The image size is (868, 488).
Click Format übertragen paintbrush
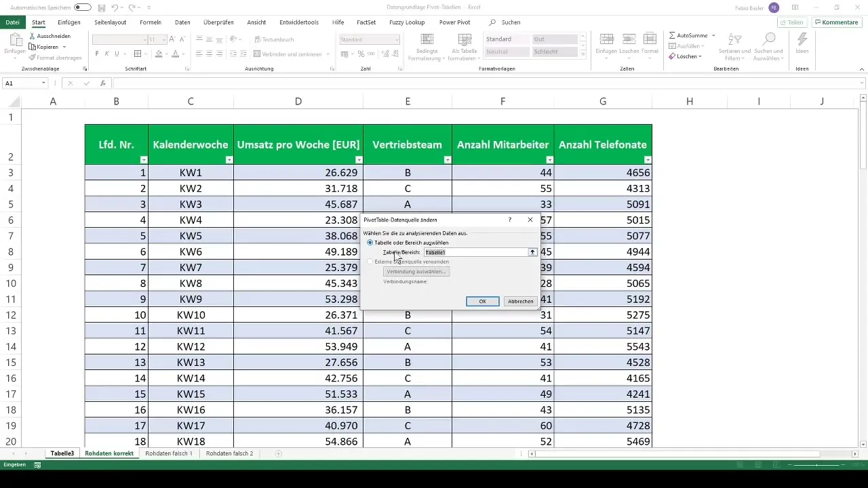[55, 58]
